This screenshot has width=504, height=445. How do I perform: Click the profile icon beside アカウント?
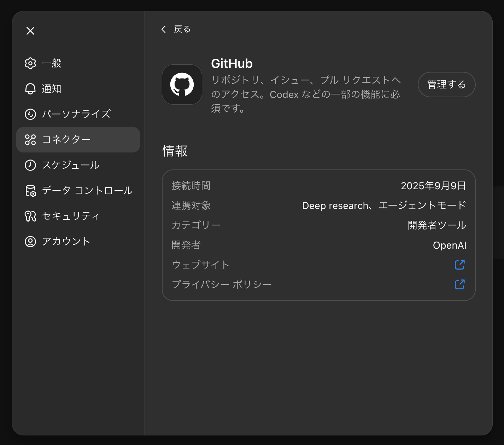tap(30, 242)
